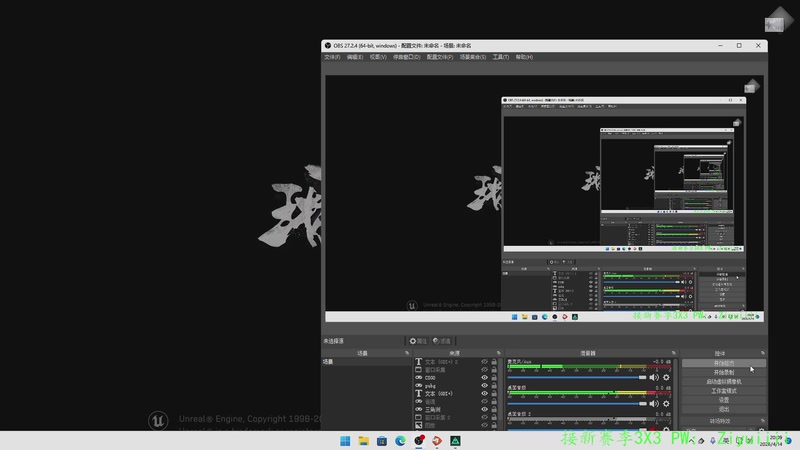Launch Microsoft Edge from the taskbar
This screenshot has height=450, width=800.
[400, 440]
